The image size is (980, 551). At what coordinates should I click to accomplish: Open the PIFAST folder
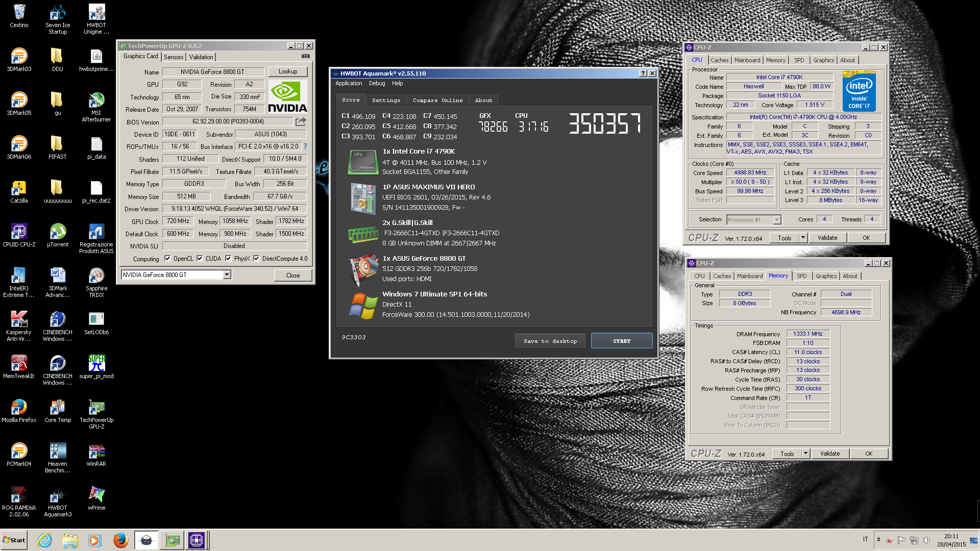pos(58,147)
